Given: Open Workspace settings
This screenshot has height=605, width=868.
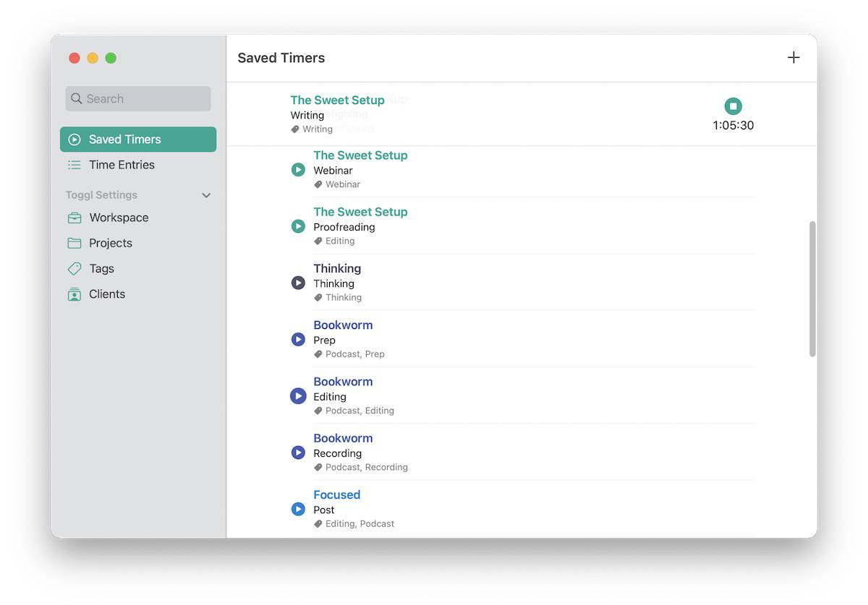Looking at the screenshot, I should pos(138,218).
